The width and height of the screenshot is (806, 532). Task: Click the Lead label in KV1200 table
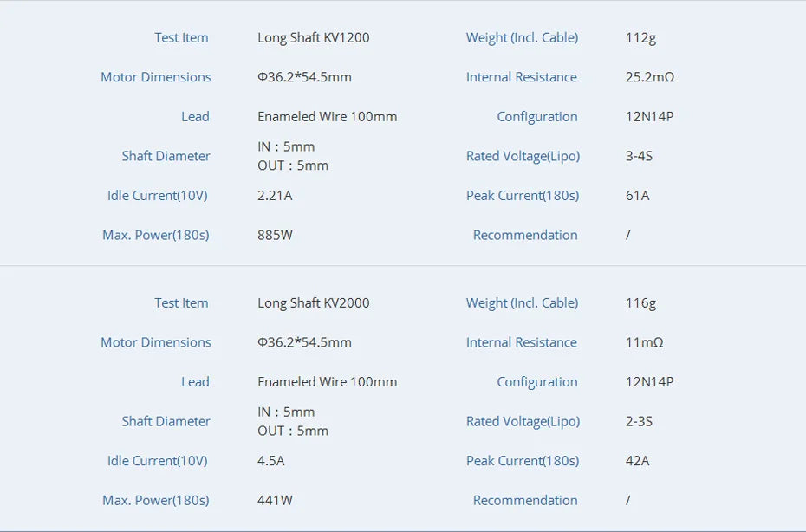195,117
